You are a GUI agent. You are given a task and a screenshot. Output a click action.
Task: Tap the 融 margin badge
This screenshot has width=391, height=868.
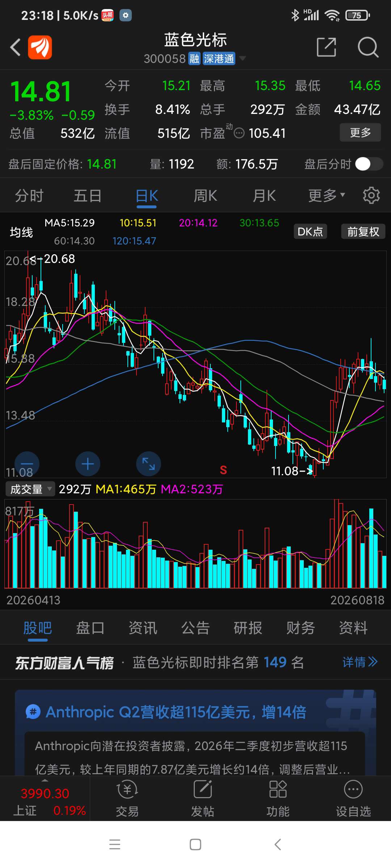click(194, 59)
